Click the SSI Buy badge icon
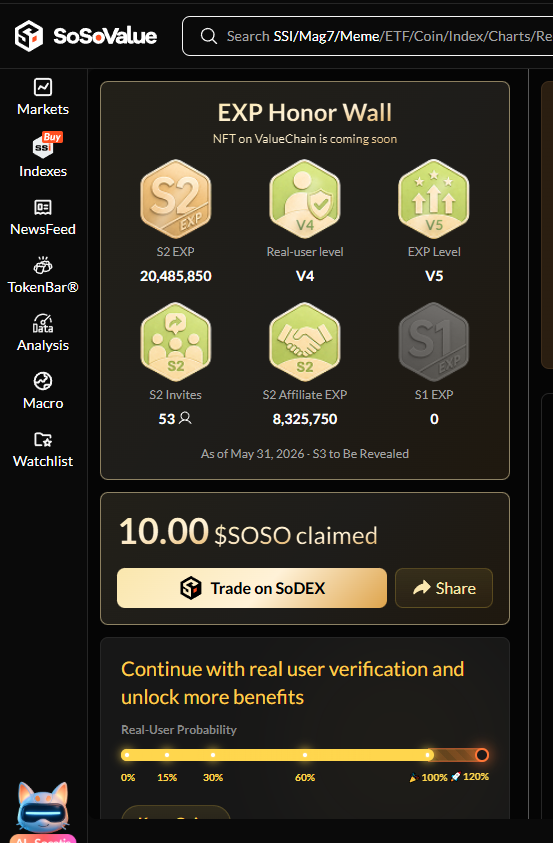 pyautogui.click(x=47, y=145)
